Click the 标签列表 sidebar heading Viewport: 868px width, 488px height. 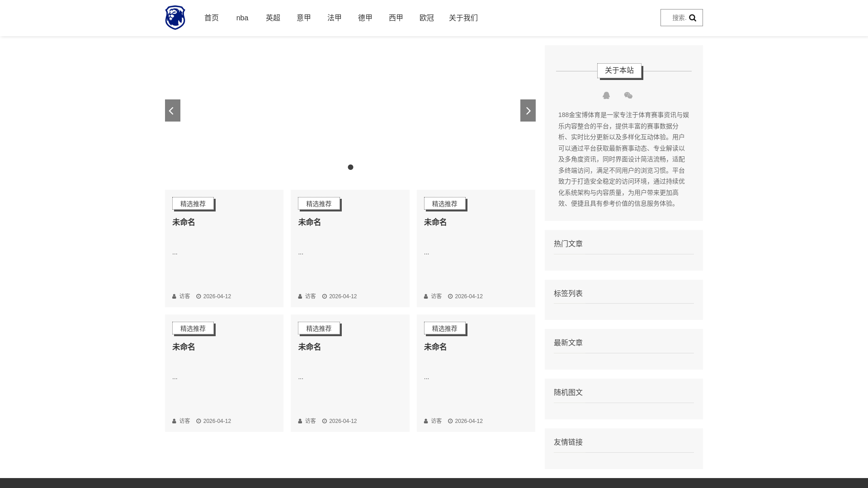click(568, 294)
